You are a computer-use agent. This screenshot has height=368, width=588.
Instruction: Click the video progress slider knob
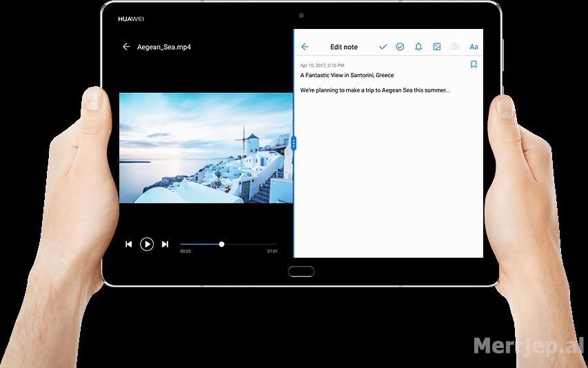tap(221, 244)
